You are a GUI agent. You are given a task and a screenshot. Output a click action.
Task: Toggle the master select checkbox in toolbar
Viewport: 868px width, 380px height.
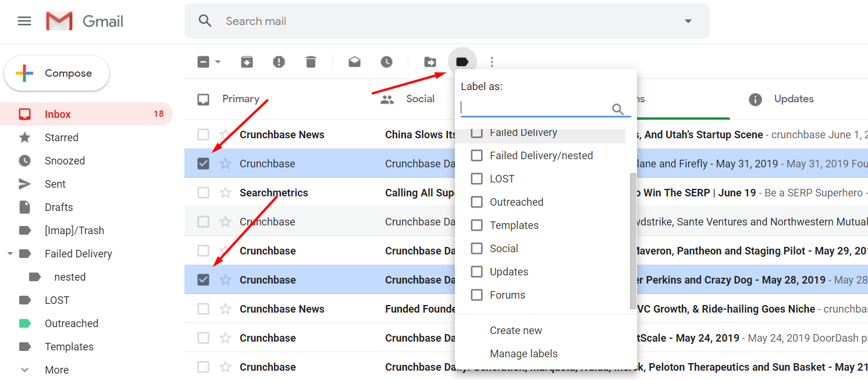pyautogui.click(x=203, y=62)
